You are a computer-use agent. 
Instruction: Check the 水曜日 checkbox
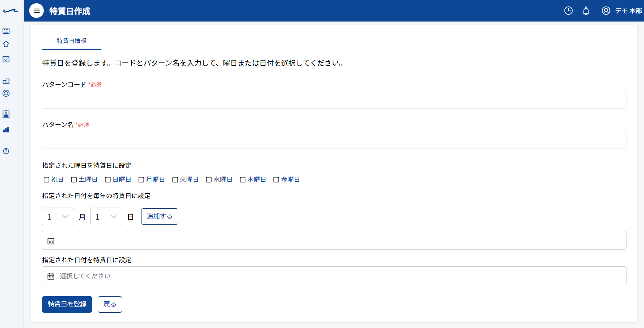point(209,180)
